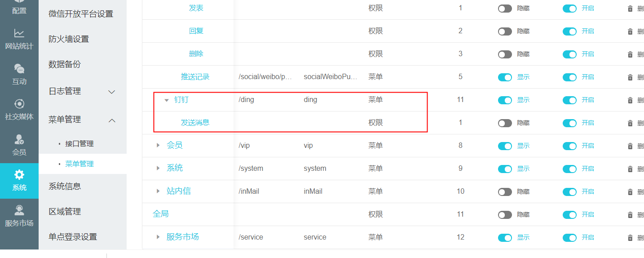Toggle 隐藏 switch for 发送消息

coord(505,123)
